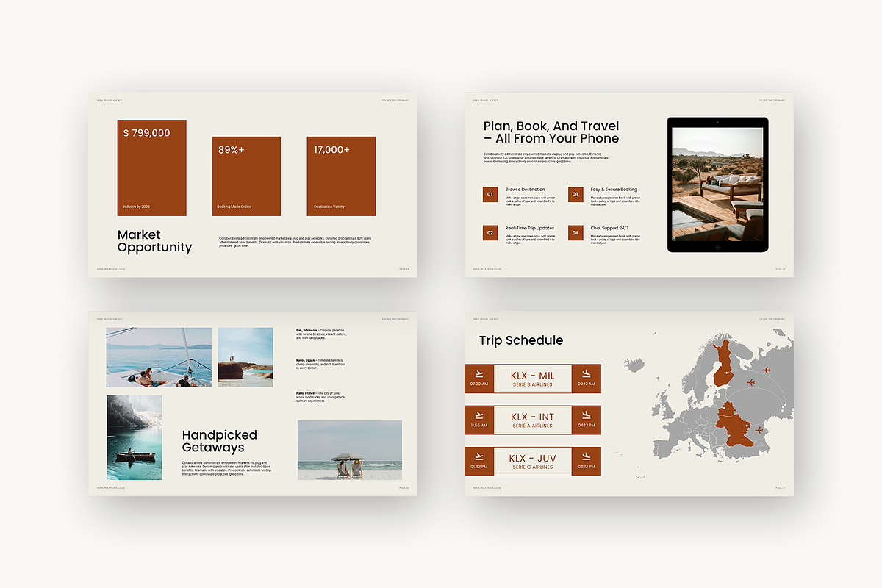Viewport: 882px width, 588px height.
Task: Click the Browse Destination feature title
Action: 525,190
